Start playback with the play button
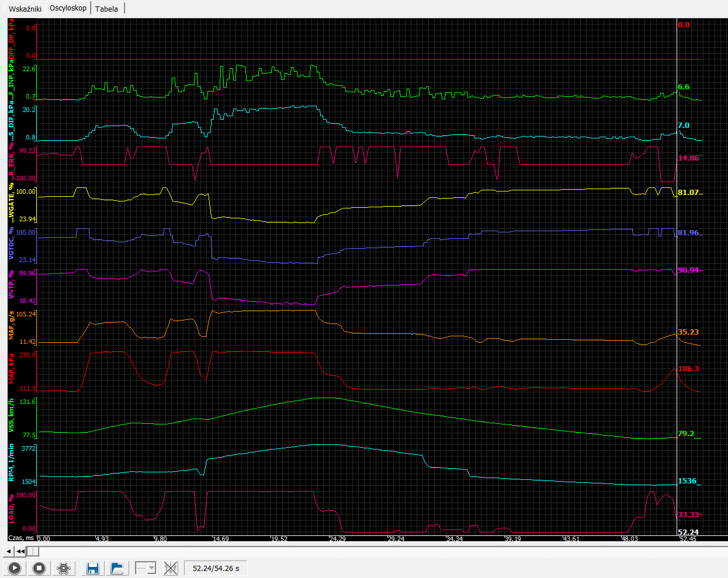This screenshot has width=728, height=578. click(x=15, y=568)
